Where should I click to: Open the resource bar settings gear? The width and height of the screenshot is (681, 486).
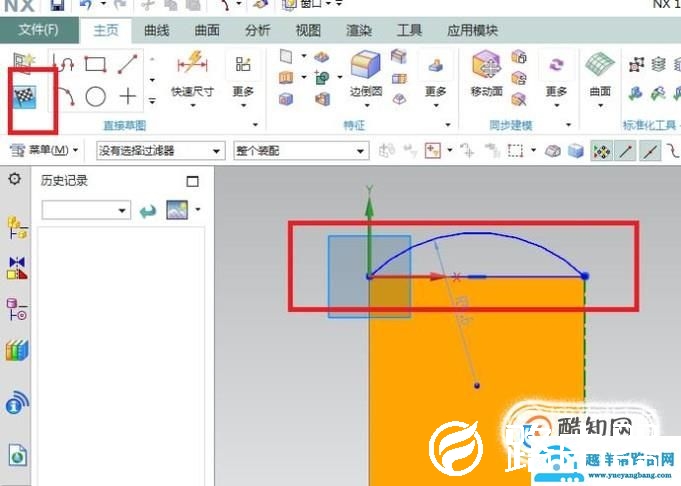[x=14, y=179]
